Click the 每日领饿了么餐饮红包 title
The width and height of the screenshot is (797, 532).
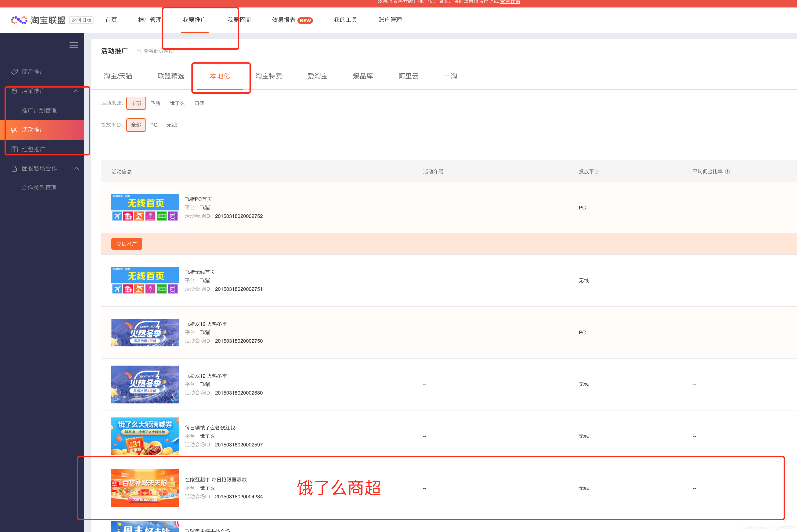(210, 428)
